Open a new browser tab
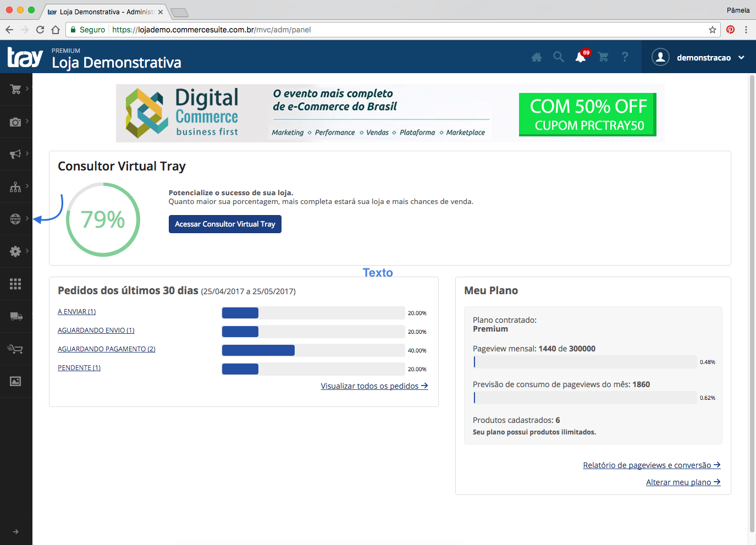The height and width of the screenshot is (545, 756). 179,12
